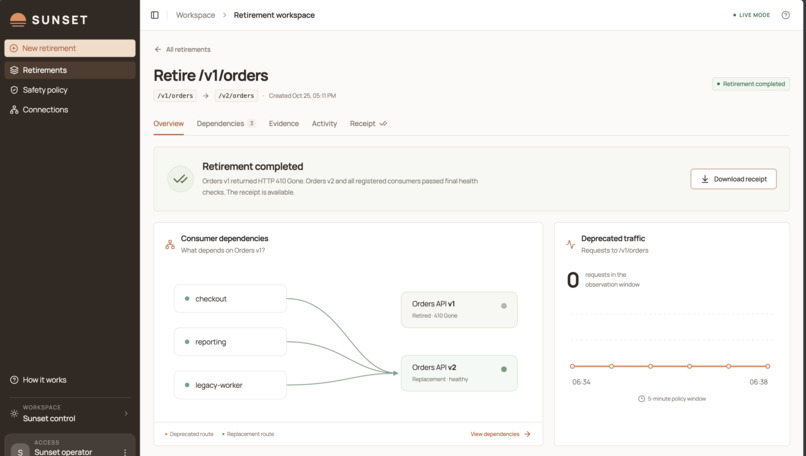Click the How it works help icon
The height and width of the screenshot is (456, 806).
(x=14, y=380)
